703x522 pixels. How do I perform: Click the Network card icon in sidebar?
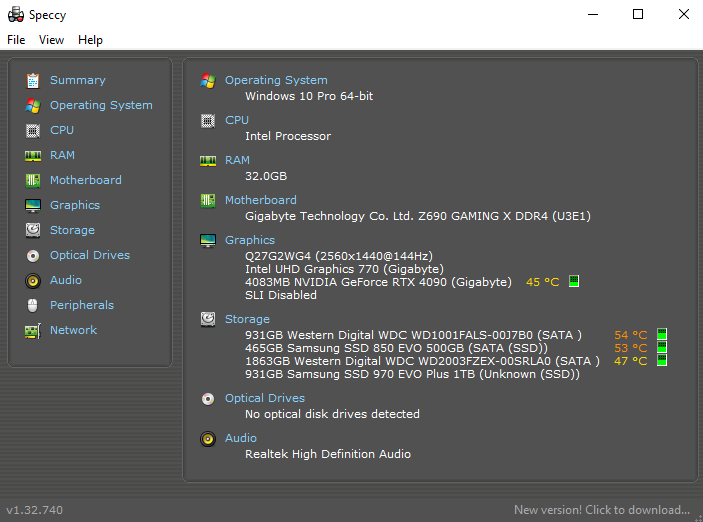[x=33, y=331]
